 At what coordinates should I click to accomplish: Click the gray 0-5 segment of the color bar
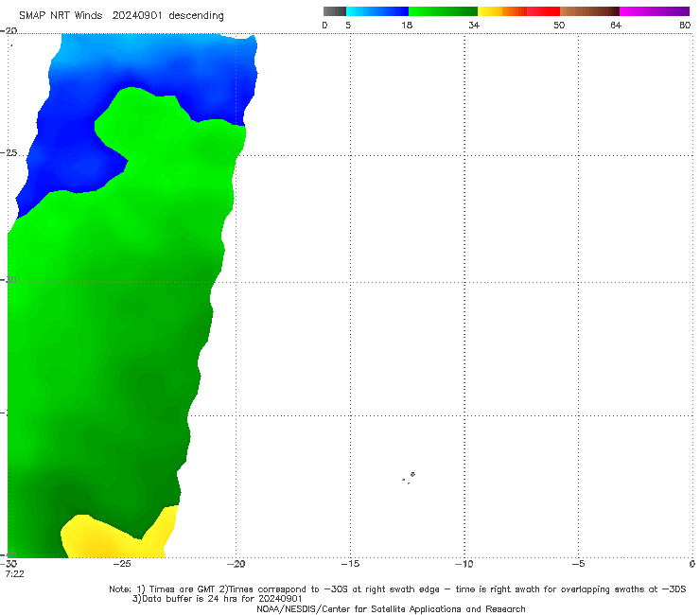(x=335, y=11)
